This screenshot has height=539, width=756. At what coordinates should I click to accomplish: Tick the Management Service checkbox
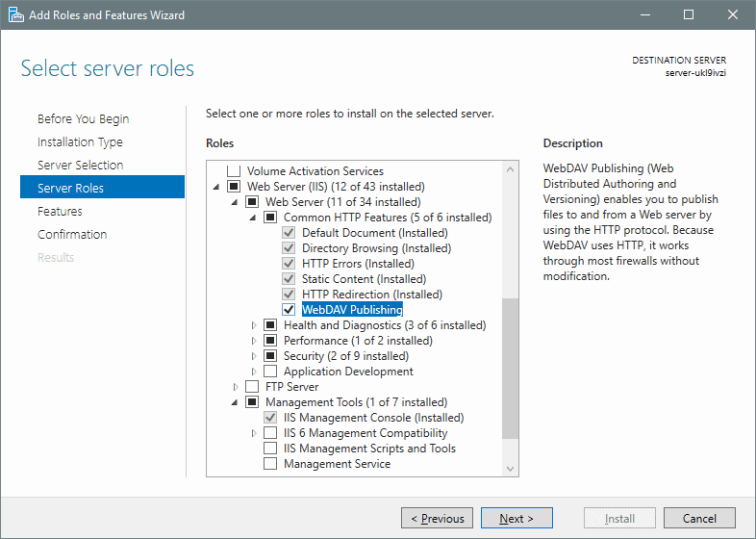pyautogui.click(x=270, y=464)
